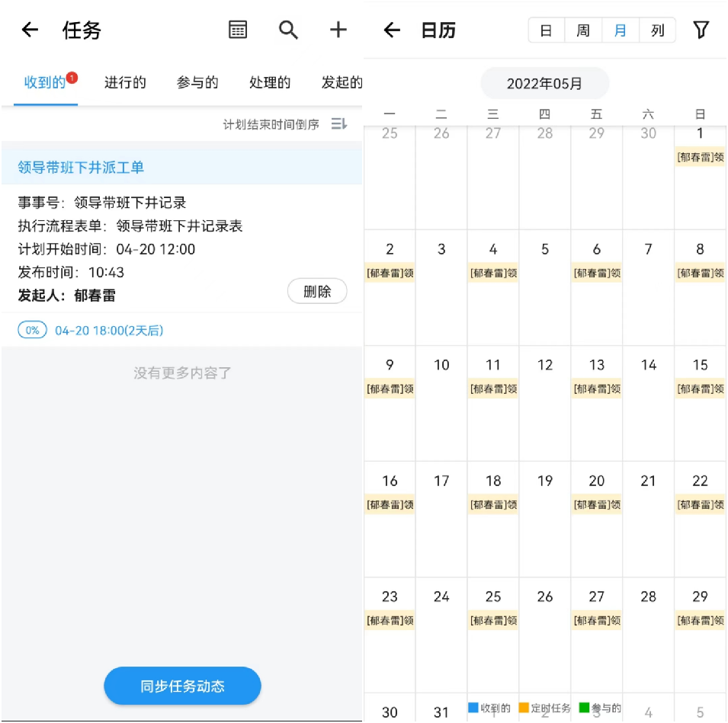
Task: Select 月 month view in calendar
Action: (x=621, y=30)
